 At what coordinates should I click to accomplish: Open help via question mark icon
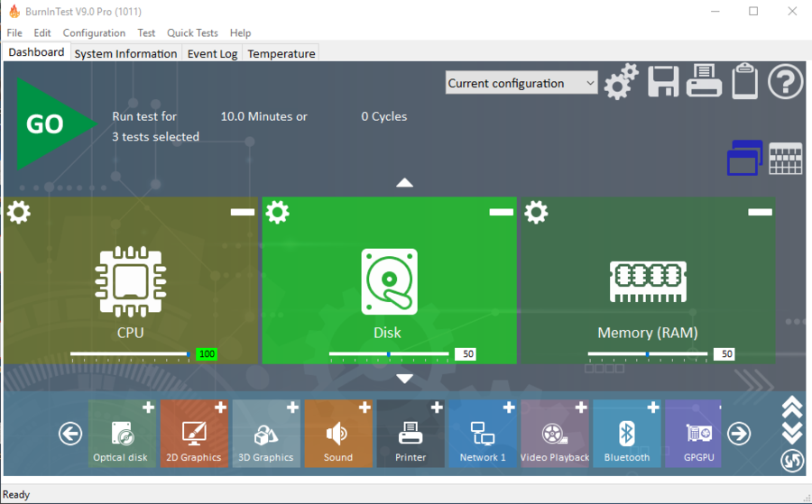coord(785,82)
